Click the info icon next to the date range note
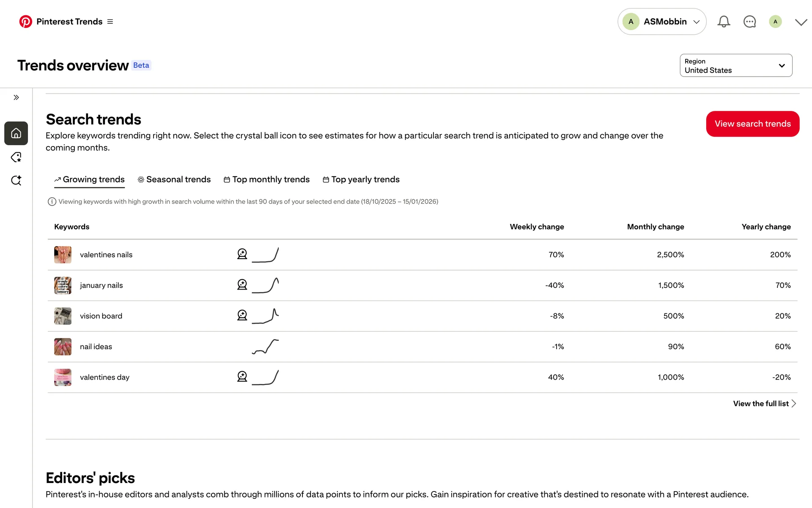The height and width of the screenshot is (508, 812). coord(52,202)
